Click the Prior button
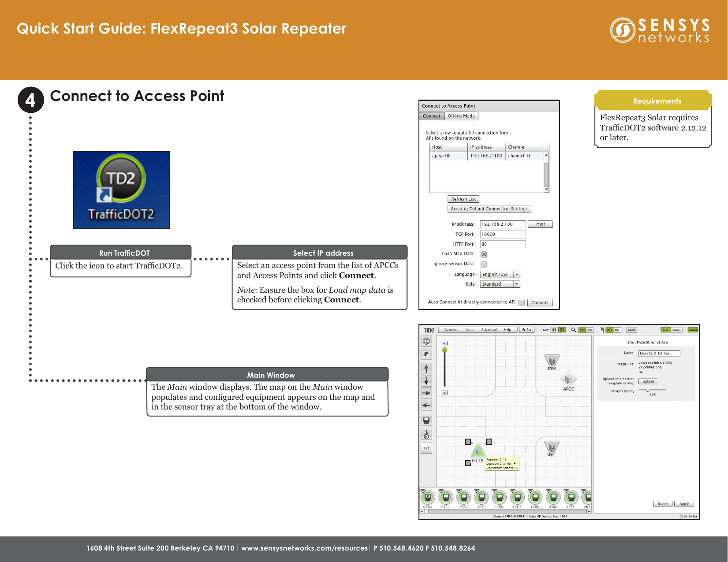 click(540, 224)
